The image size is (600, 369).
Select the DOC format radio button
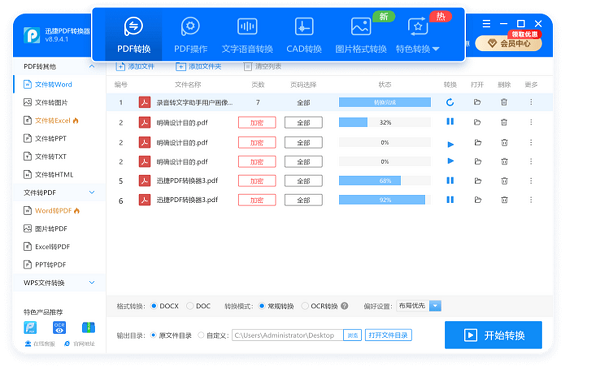pyautogui.click(x=190, y=306)
